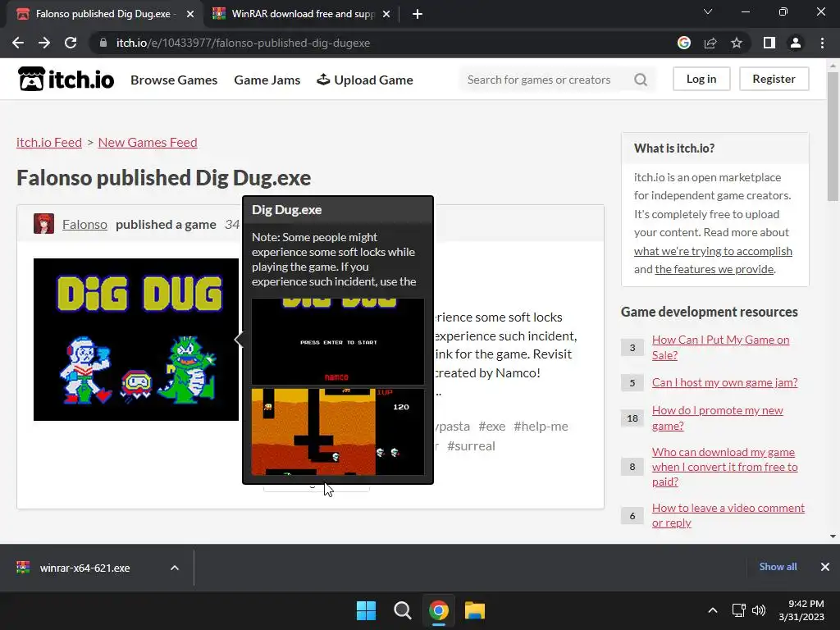This screenshot has height=630, width=840.
Task: Click Dig Dug.exe title in popup
Action: coord(286,210)
